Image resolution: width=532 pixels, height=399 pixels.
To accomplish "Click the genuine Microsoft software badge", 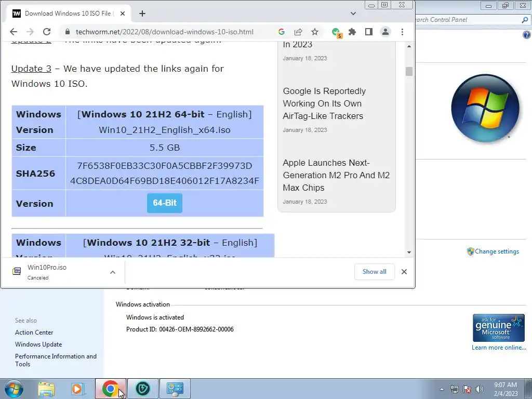I will [x=498, y=328].
